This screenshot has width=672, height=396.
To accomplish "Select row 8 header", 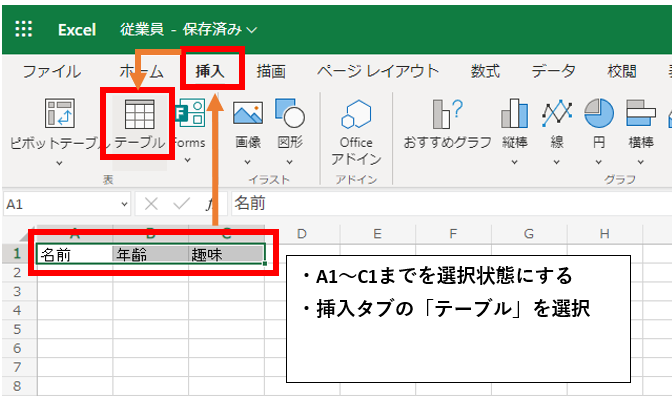I will point(18,386).
